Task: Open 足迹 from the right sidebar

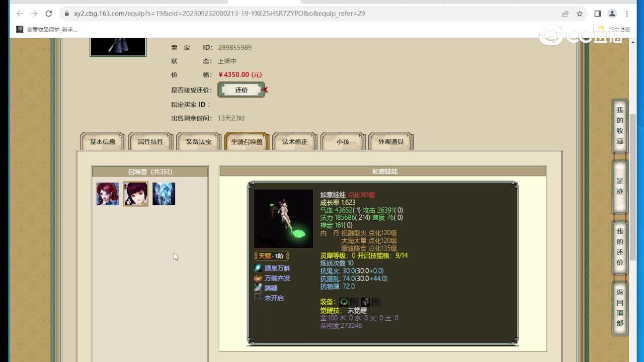Action: pyautogui.click(x=620, y=187)
